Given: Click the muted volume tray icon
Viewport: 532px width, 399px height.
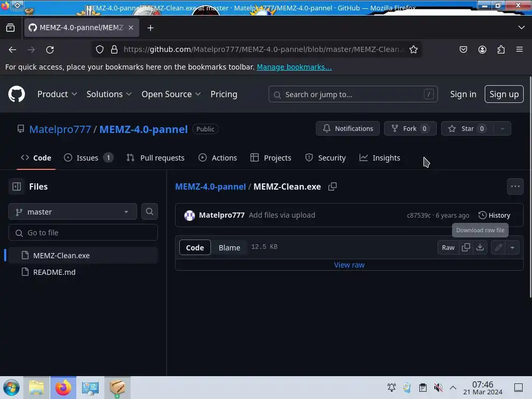Looking at the screenshot, I should (438, 388).
